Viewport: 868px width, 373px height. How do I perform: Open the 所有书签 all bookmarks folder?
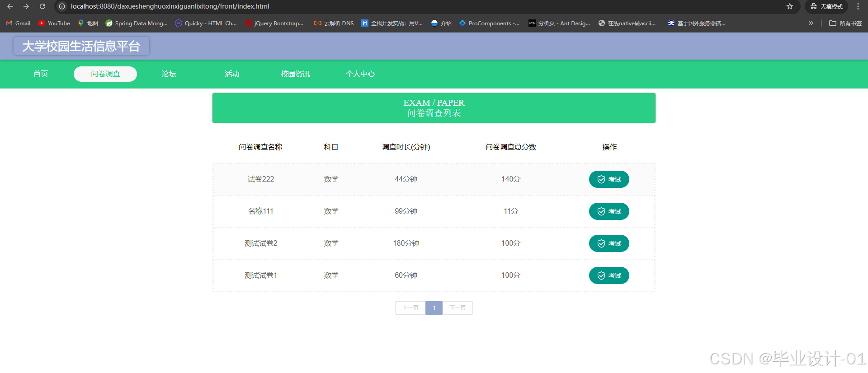coord(845,23)
